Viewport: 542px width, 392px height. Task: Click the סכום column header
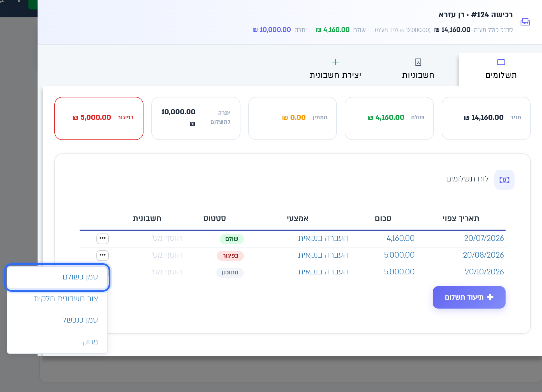(383, 219)
